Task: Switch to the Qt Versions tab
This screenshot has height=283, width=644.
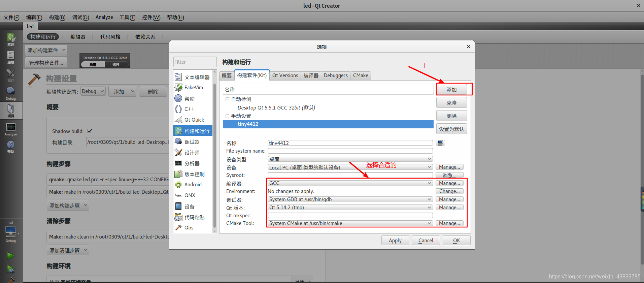Action: point(285,75)
